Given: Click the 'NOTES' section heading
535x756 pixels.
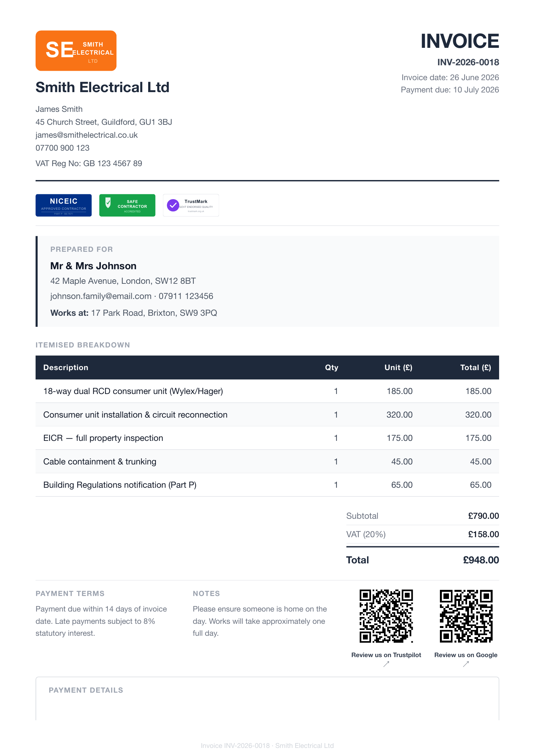Looking at the screenshot, I should 206,593.
